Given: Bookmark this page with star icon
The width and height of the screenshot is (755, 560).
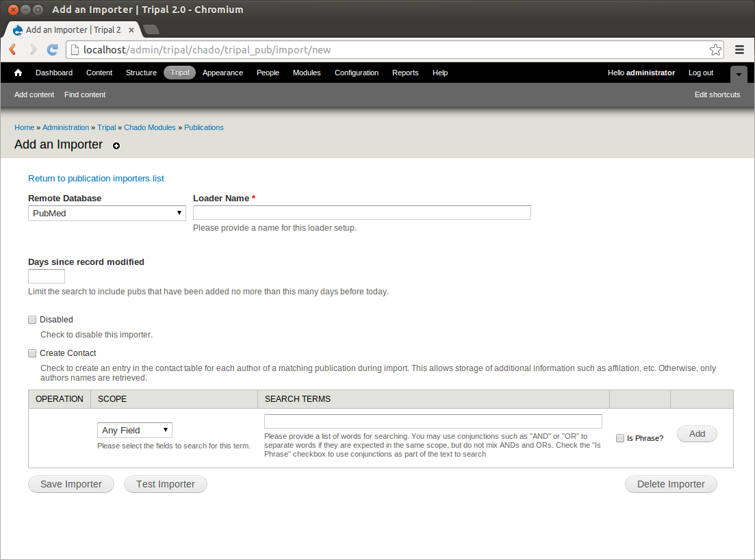Looking at the screenshot, I should click(715, 49).
